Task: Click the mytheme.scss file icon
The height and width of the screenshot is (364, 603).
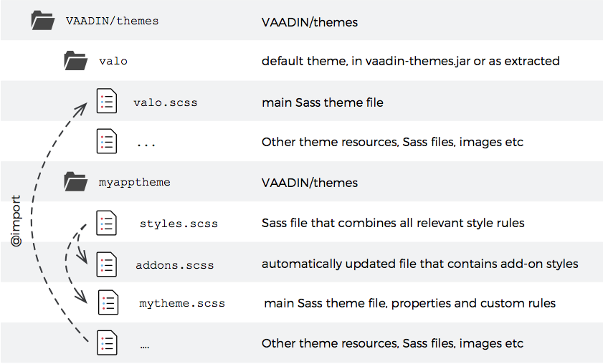Action: [107, 303]
